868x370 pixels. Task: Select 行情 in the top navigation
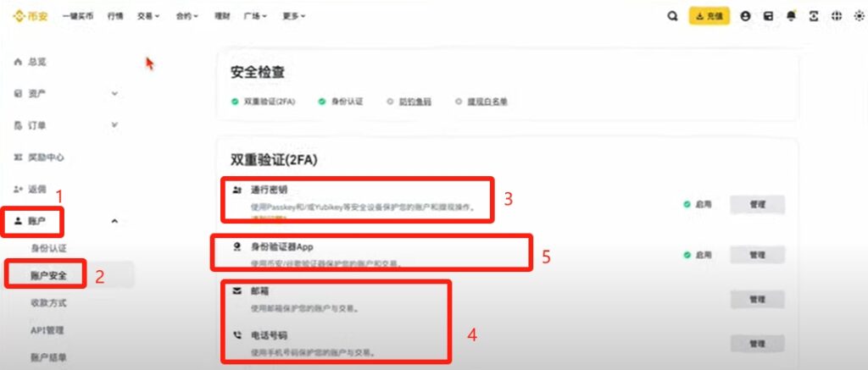click(115, 17)
